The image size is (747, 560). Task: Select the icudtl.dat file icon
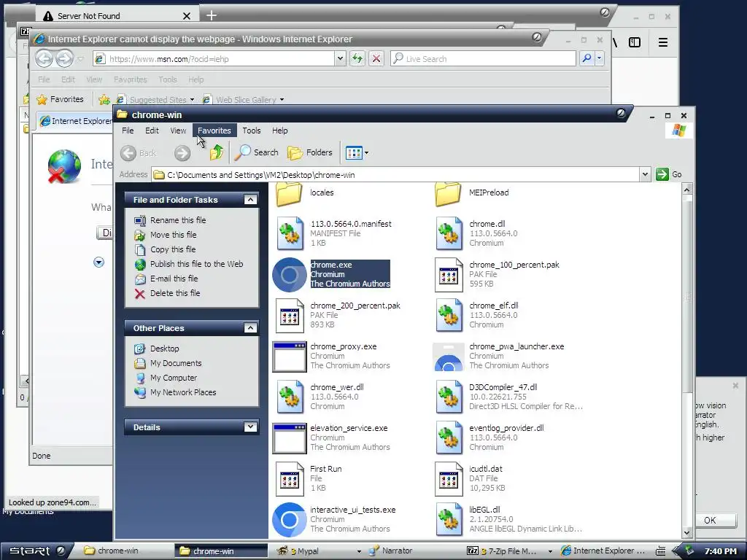tap(449, 478)
